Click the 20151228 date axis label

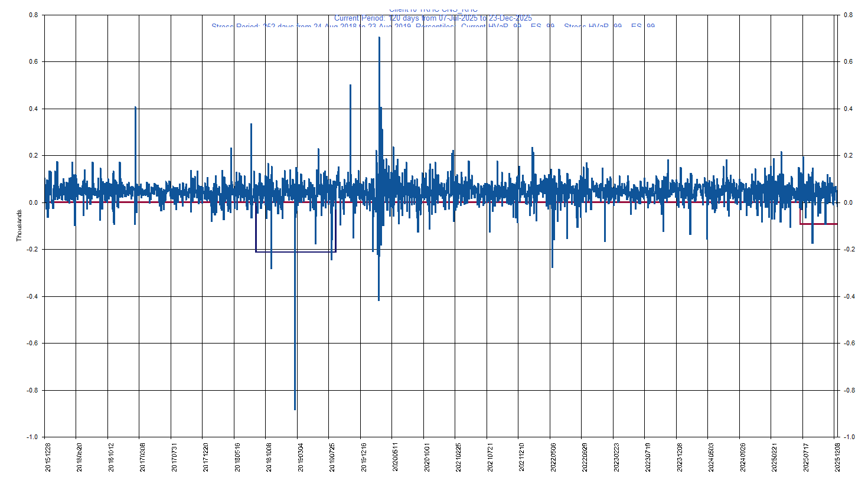point(48,459)
